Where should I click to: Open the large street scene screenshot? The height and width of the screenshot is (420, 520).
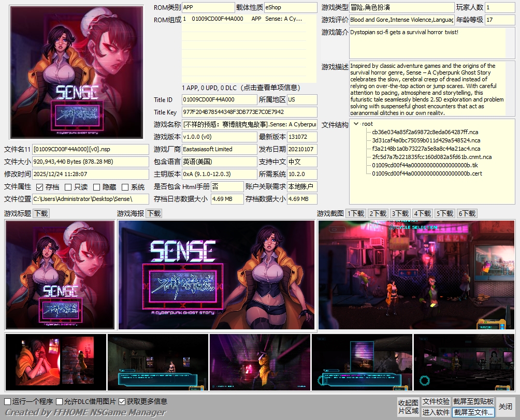(416, 274)
